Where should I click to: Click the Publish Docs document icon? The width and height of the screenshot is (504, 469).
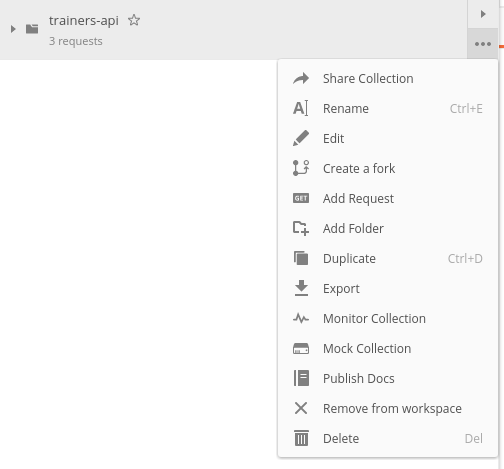point(301,378)
